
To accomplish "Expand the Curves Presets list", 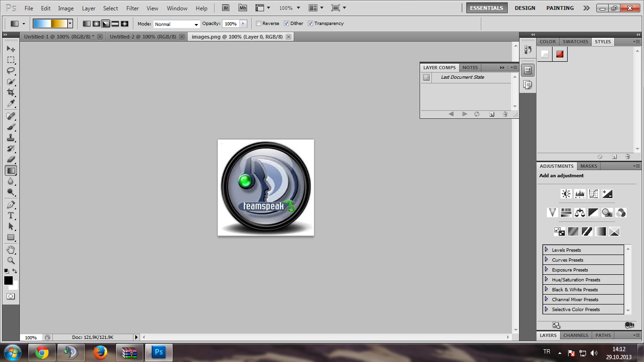I will pos(546,259).
